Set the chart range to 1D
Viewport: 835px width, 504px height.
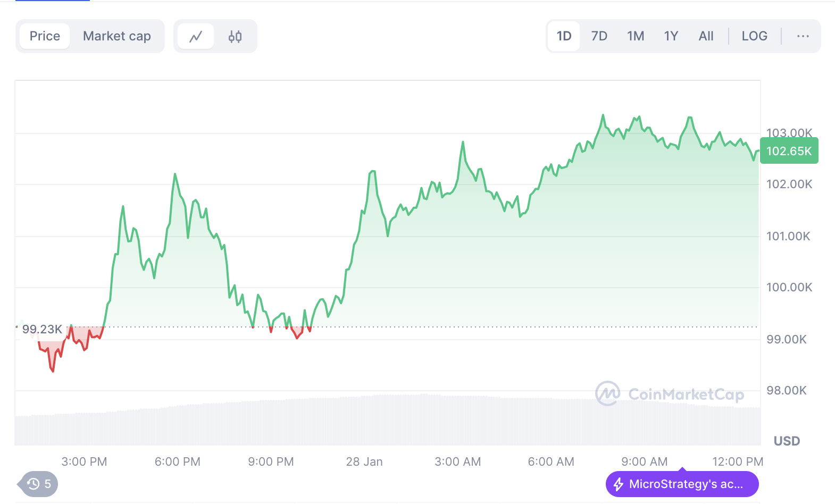pyautogui.click(x=564, y=36)
